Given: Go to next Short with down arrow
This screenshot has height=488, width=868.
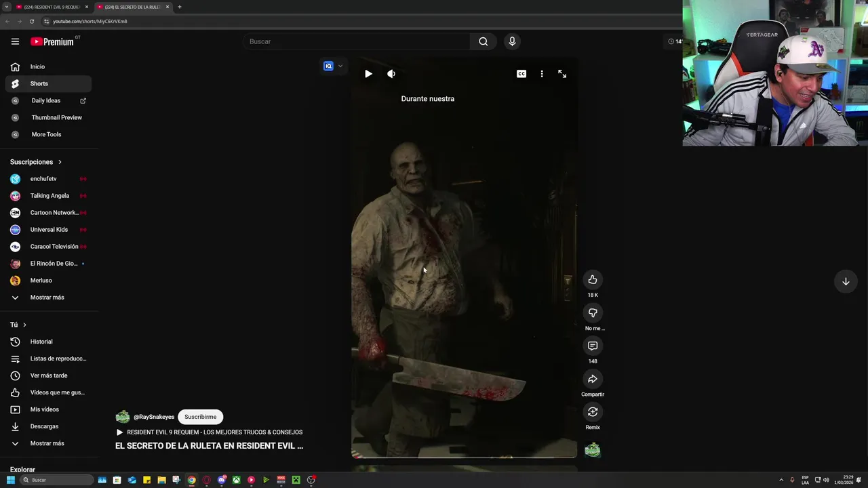Looking at the screenshot, I should point(846,281).
